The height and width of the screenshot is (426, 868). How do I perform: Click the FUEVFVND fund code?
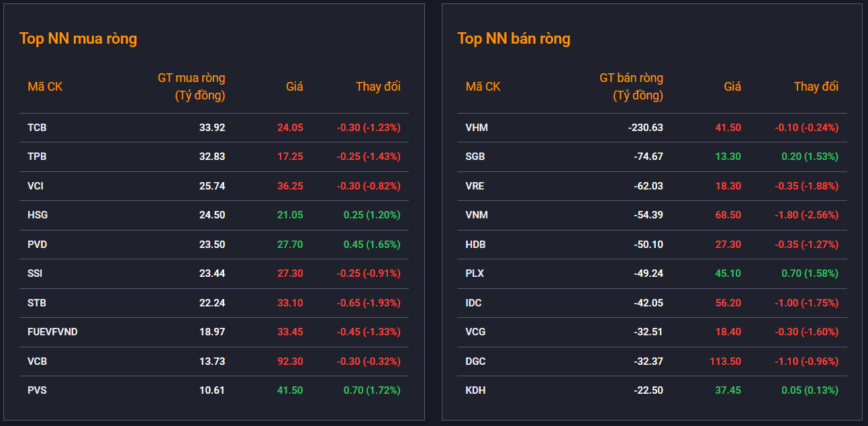[x=52, y=332]
